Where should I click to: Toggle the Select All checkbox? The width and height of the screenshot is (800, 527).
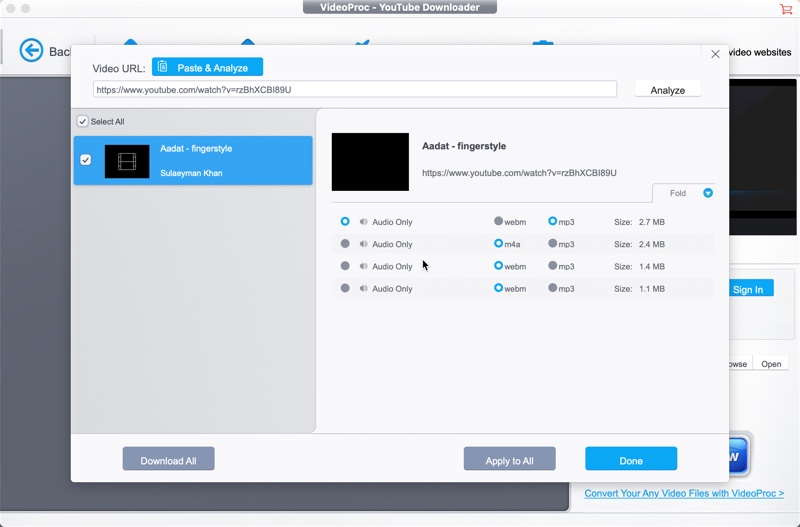[82, 121]
